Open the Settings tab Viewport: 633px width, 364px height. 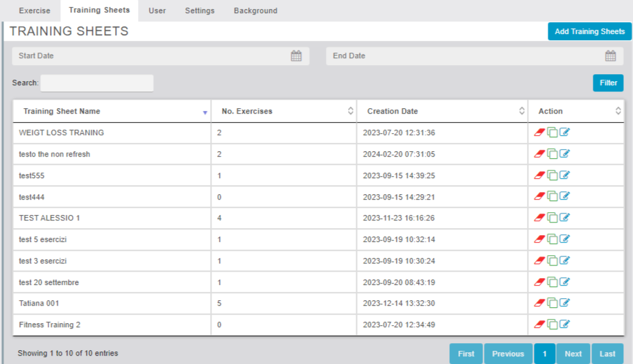click(200, 11)
